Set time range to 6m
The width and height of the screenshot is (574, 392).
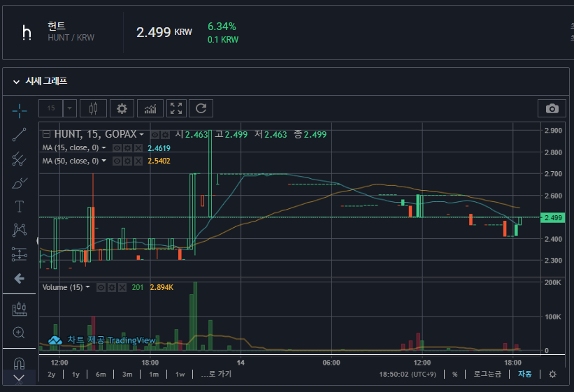click(101, 375)
